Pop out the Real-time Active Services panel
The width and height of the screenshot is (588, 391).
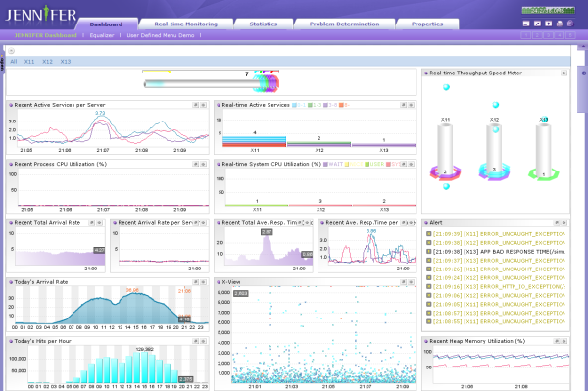coord(404,105)
